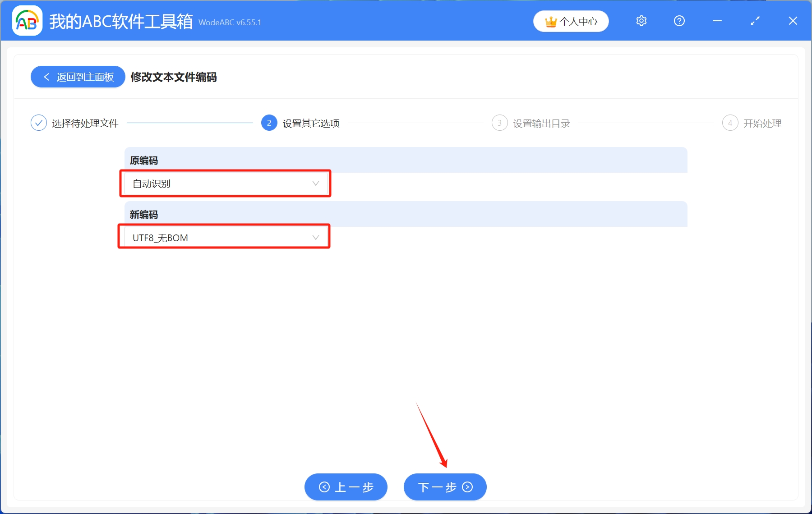Open settings via the gear icon

coord(641,21)
